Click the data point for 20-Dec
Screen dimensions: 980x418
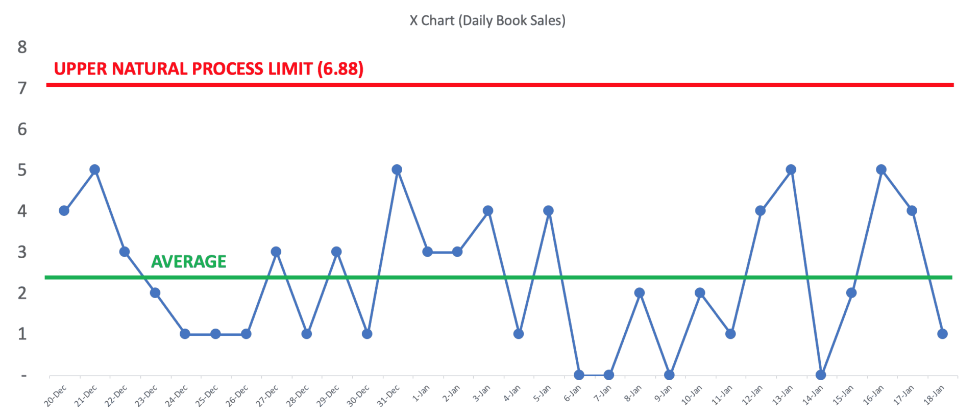click(x=64, y=211)
